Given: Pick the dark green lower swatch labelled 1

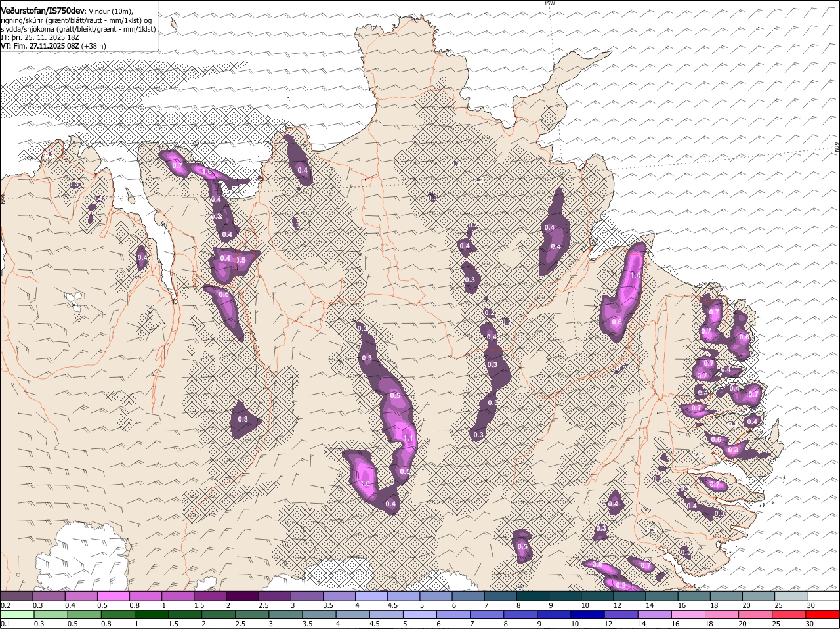Looking at the screenshot, I should tap(151, 615).
